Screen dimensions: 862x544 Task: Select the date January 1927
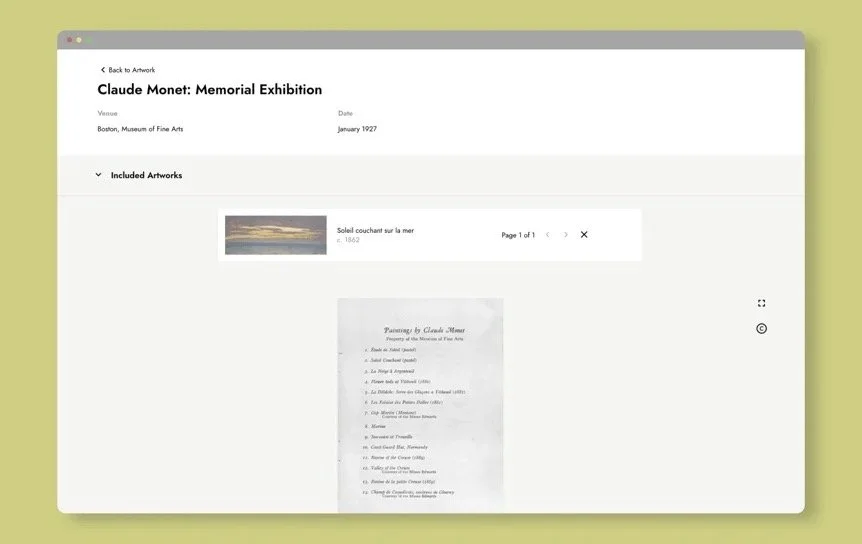(x=357, y=129)
